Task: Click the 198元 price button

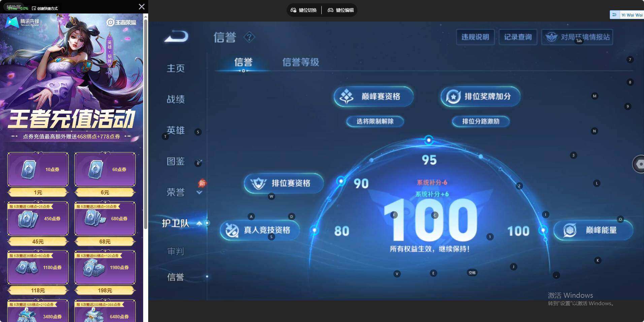Action: [x=105, y=290]
